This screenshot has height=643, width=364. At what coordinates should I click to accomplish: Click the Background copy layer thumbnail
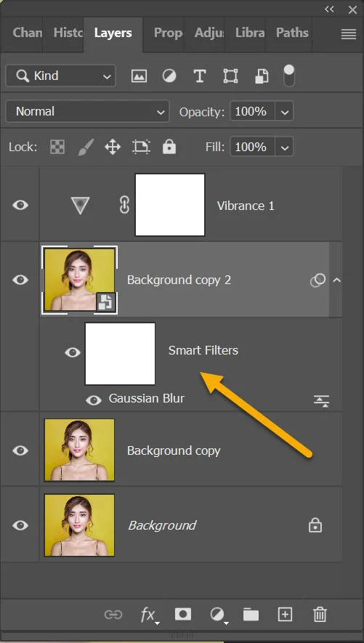pyautogui.click(x=79, y=450)
